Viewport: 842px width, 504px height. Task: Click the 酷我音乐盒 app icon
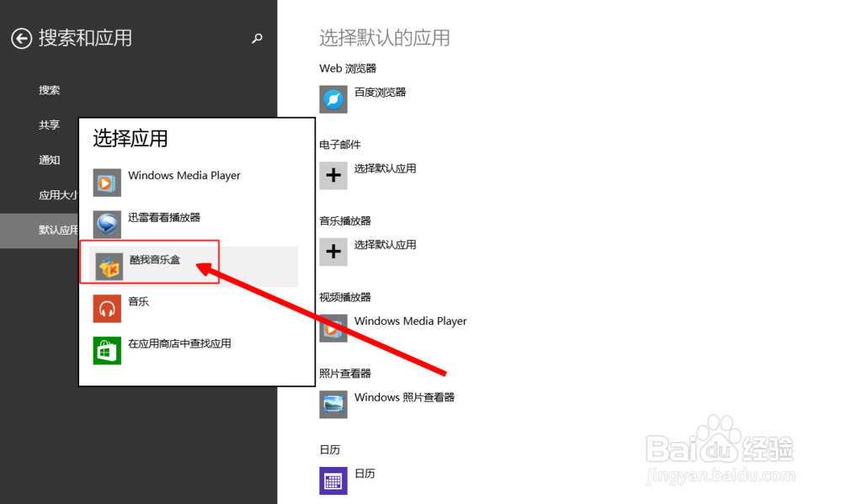[109, 266]
